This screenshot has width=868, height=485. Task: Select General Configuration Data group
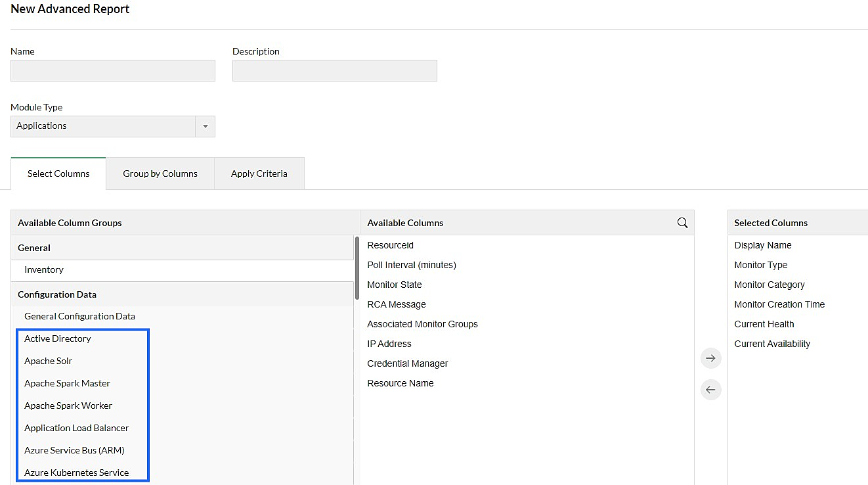point(79,316)
